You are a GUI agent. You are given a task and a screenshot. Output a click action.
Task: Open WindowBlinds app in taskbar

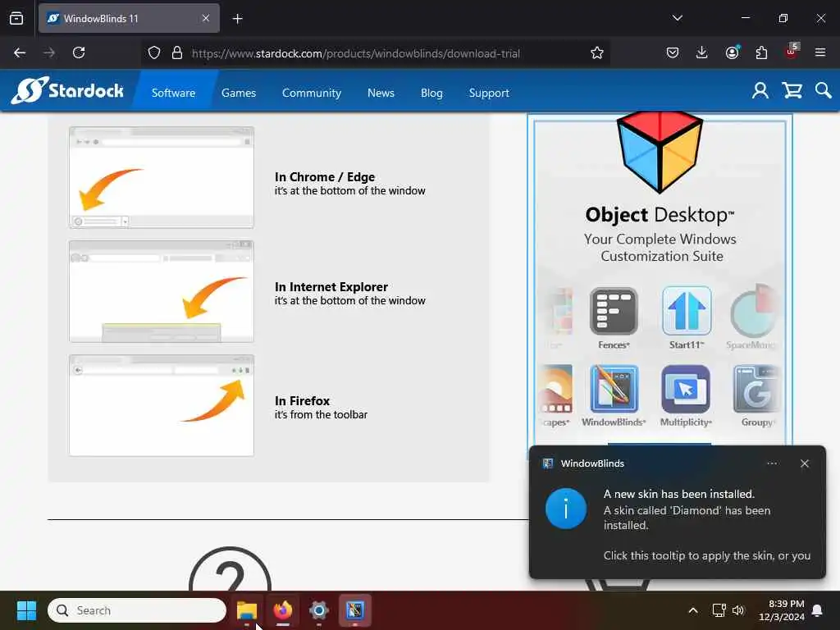point(354,610)
